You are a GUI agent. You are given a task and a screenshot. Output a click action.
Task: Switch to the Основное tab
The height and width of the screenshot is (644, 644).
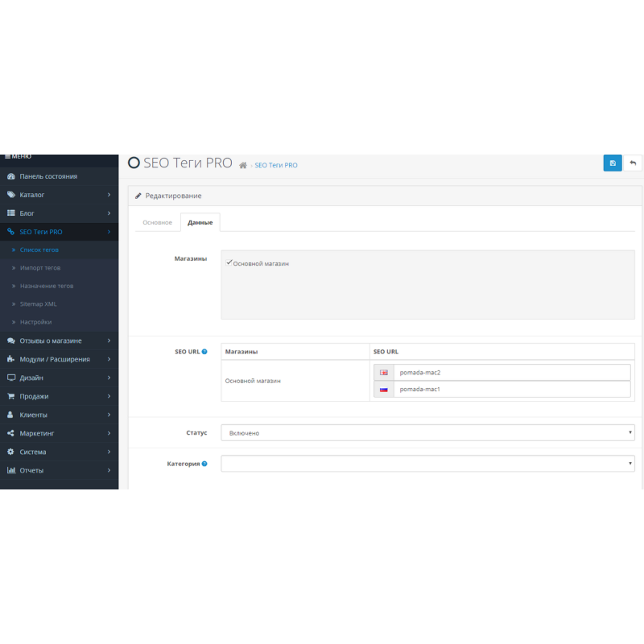coord(157,222)
